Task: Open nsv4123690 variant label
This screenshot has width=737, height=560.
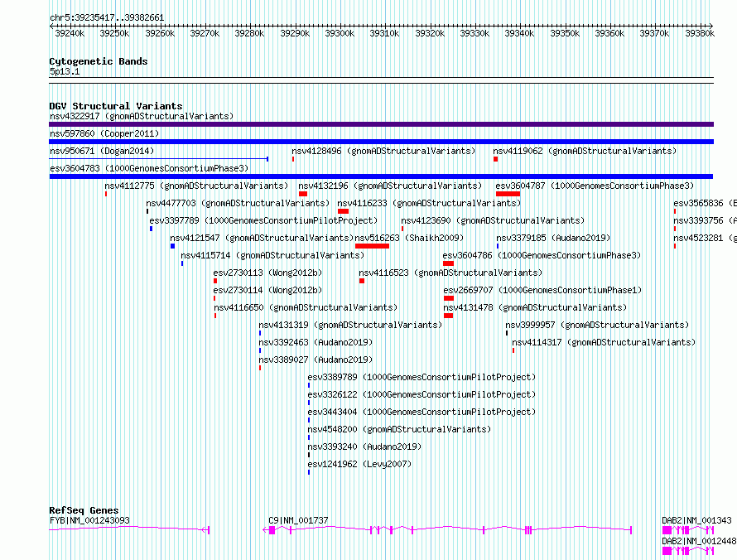Action: (x=493, y=220)
